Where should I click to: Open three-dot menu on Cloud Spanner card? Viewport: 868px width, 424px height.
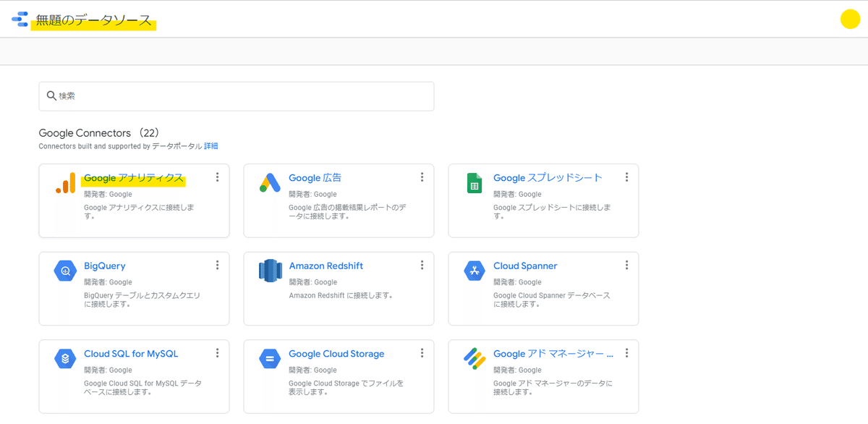coord(626,266)
